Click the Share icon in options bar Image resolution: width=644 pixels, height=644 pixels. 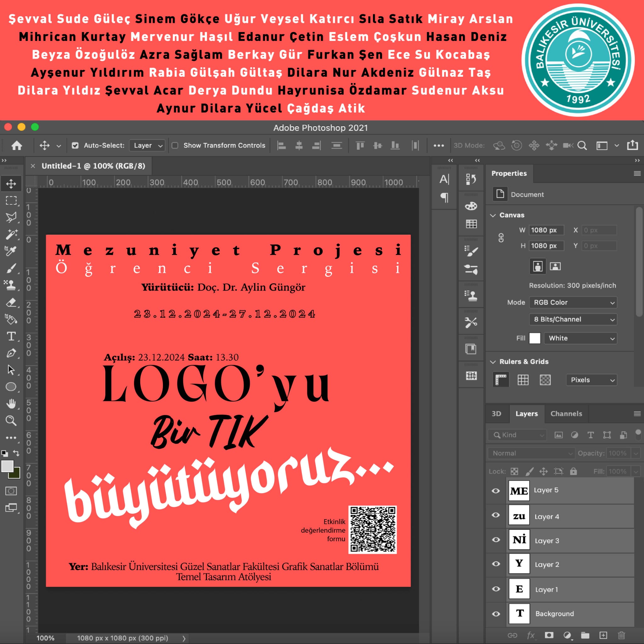tap(632, 145)
